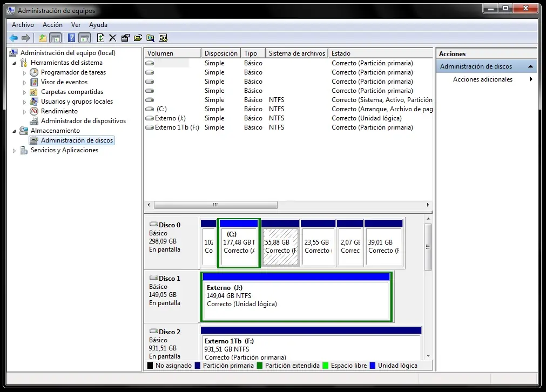Open the Acciones adicionales submenu arrow
546x392 pixels.
click(531, 79)
